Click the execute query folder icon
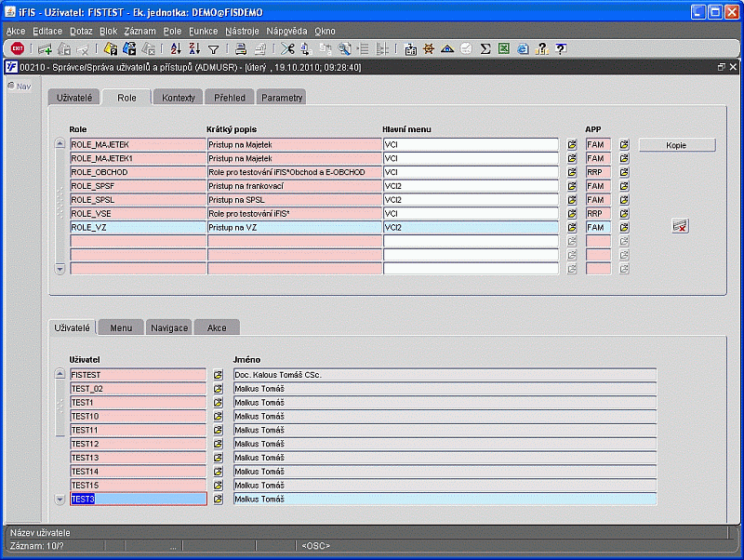744x560 pixels. [129, 48]
